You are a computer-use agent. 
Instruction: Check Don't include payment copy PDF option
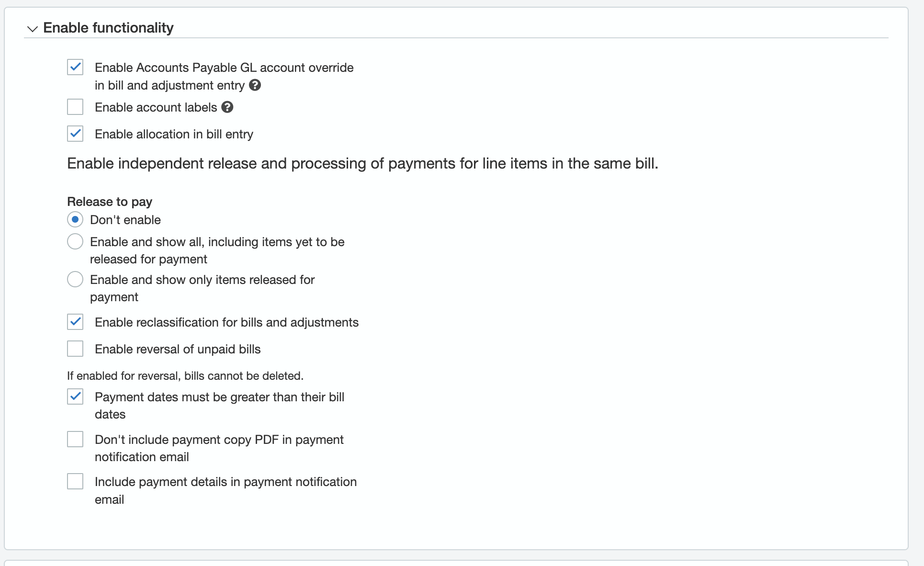(75, 439)
